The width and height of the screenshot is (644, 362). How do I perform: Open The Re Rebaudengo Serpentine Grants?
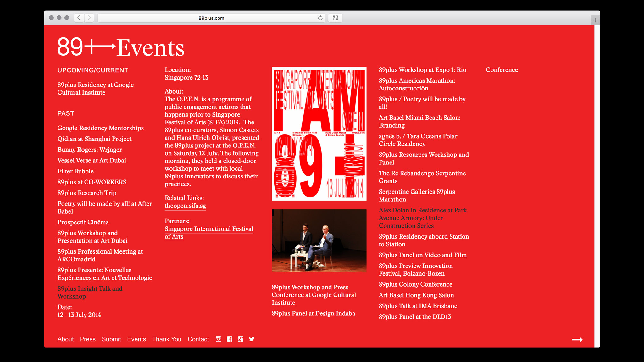coord(422,177)
